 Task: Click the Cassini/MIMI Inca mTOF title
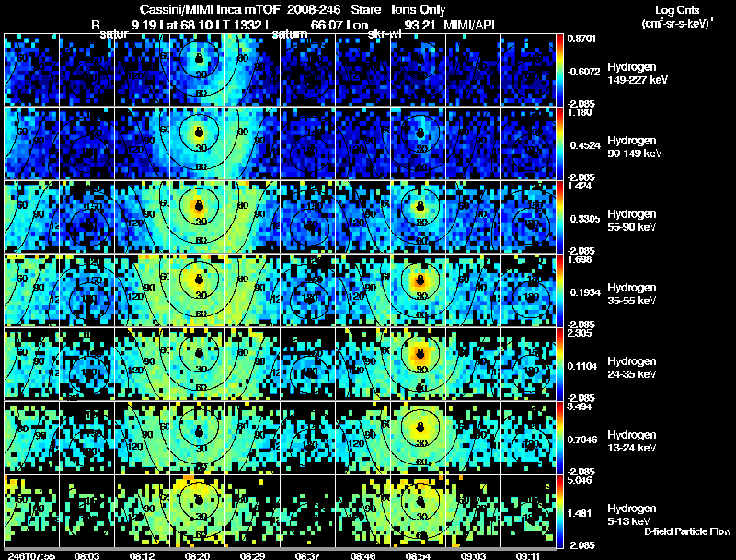tap(211, 10)
